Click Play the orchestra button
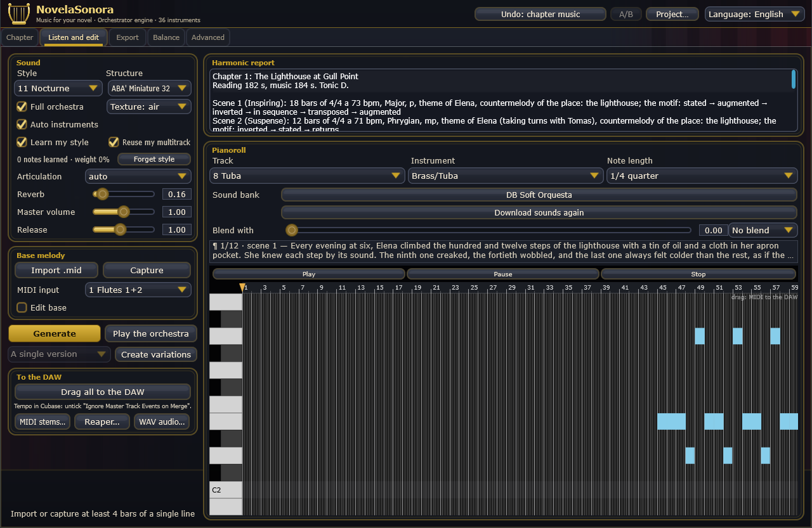 pyautogui.click(x=151, y=333)
